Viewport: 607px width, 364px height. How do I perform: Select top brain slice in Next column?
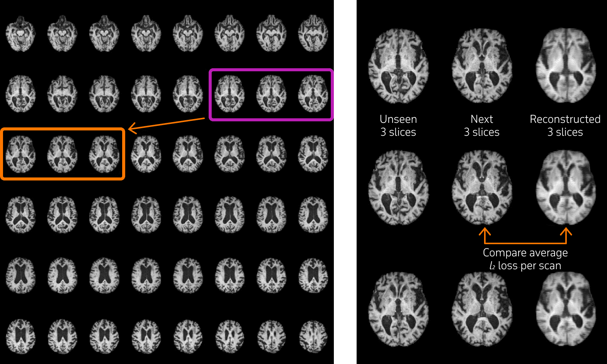pos(482,66)
